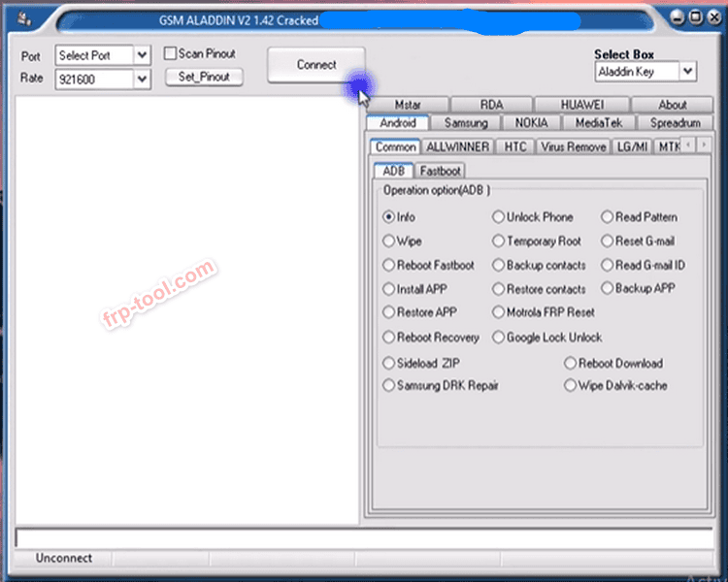Switch to the Samsung tab
The width and height of the screenshot is (728, 582).
point(466,123)
